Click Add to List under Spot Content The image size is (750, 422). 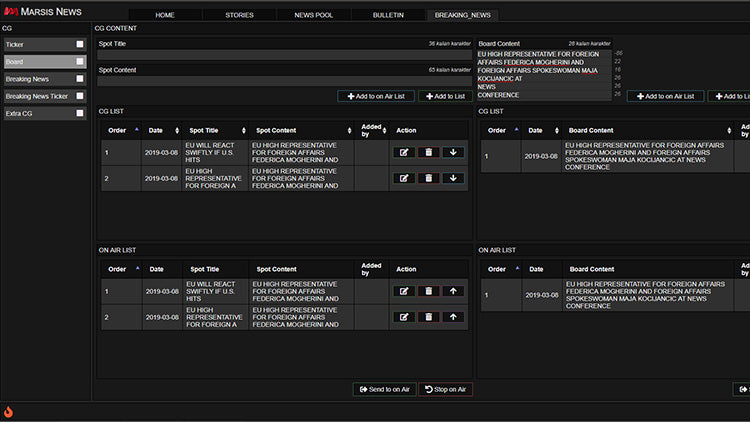(445, 96)
